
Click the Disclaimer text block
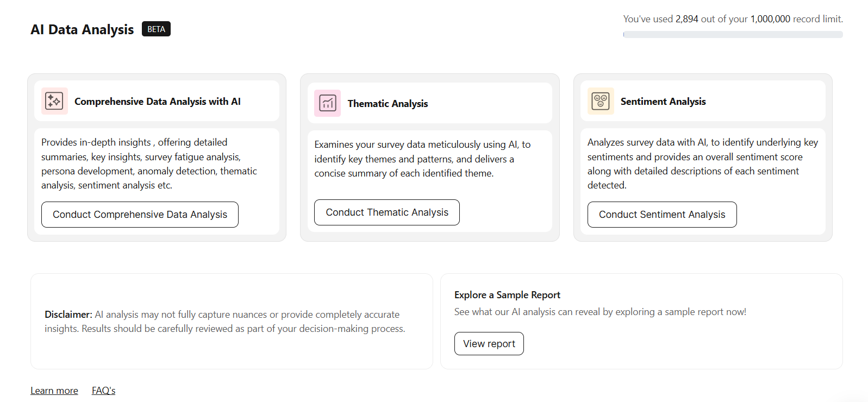(225, 322)
